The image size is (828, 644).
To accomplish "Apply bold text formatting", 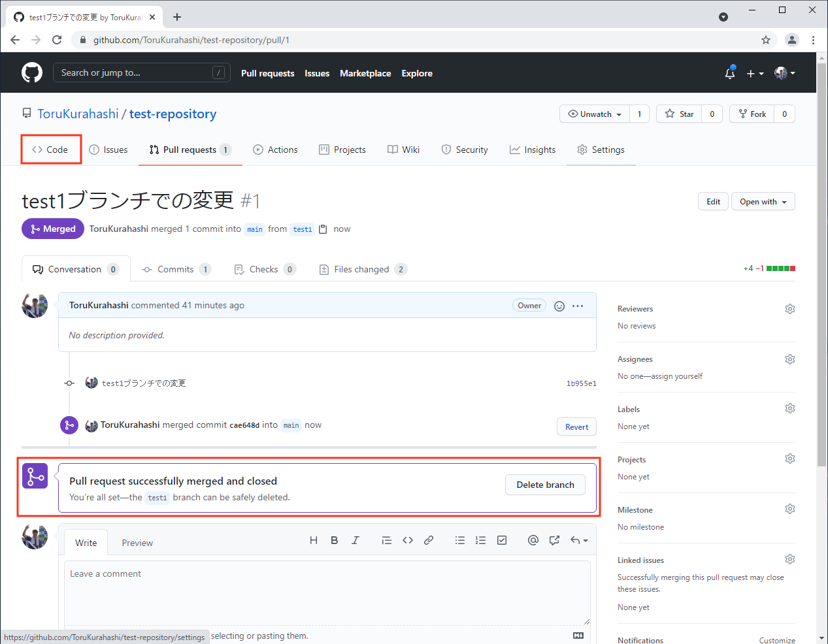I will pyautogui.click(x=335, y=540).
